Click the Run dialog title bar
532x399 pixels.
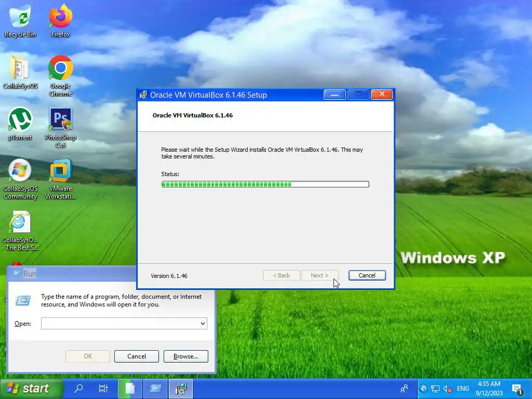coord(72,273)
